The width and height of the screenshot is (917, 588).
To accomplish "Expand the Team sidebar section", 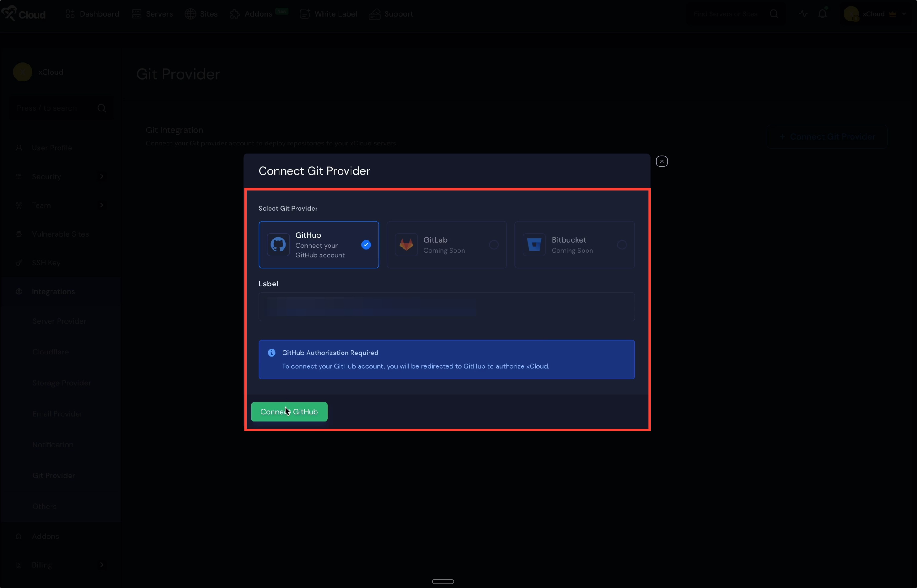I will [x=102, y=205].
